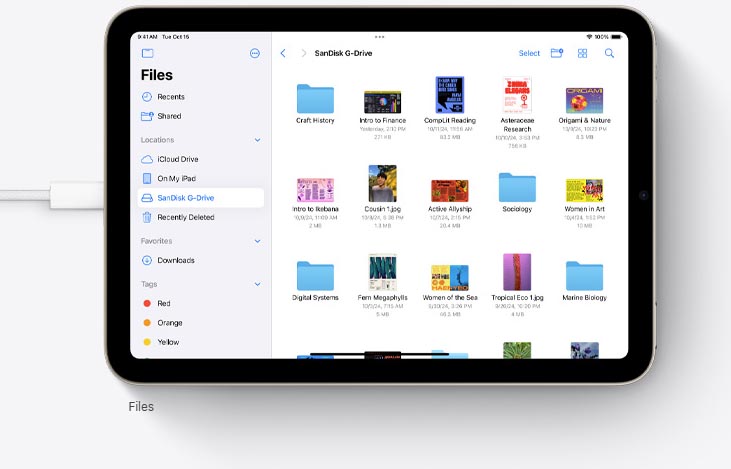Screen dimensions: 731x469
Task: Open the Craft History folder
Action: (315, 99)
